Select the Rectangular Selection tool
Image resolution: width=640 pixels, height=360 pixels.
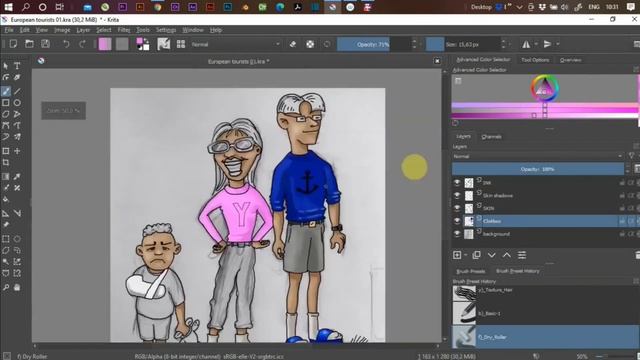click(6, 239)
